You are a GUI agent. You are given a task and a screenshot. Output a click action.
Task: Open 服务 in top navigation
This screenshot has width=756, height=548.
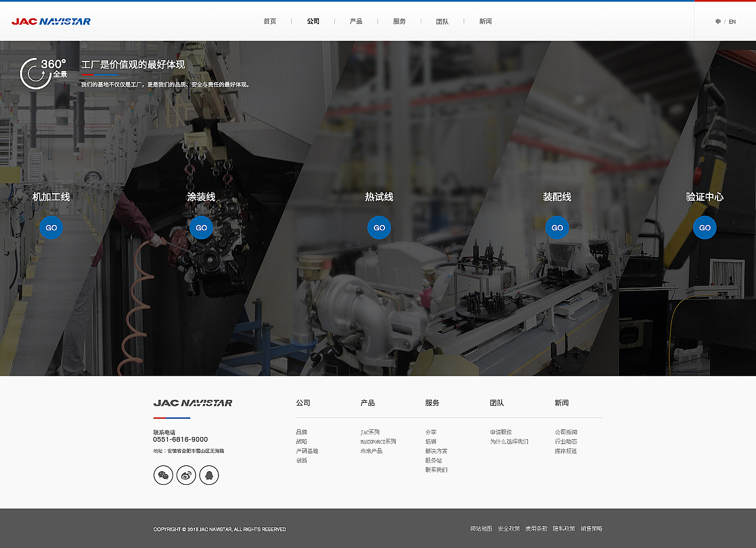[399, 21]
